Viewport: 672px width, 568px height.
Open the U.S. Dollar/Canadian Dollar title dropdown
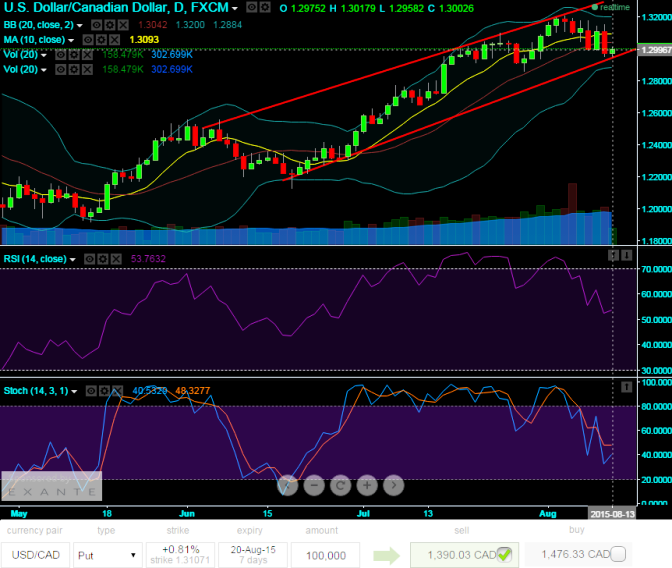pos(235,8)
